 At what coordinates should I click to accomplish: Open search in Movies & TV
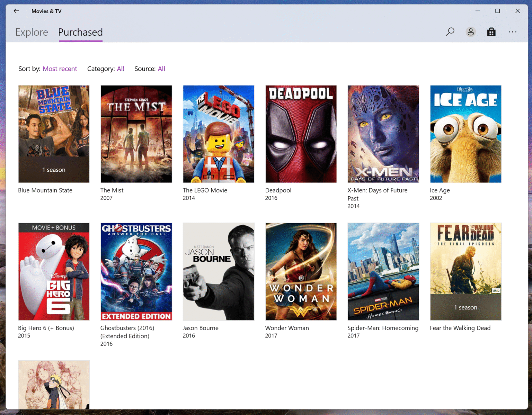click(450, 32)
